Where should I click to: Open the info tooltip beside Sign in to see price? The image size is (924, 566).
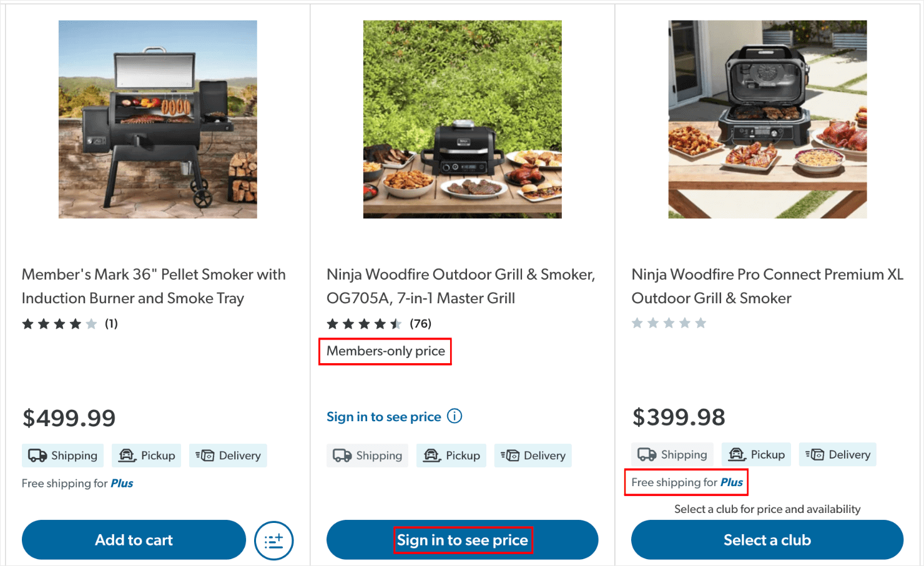(x=455, y=416)
